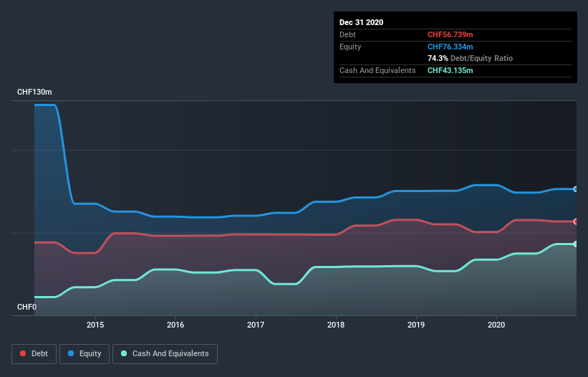The height and width of the screenshot is (377, 588).
Task: Click the blue Equity endpoint marker on the chart
Action: pyautogui.click(x=576, y=189)
